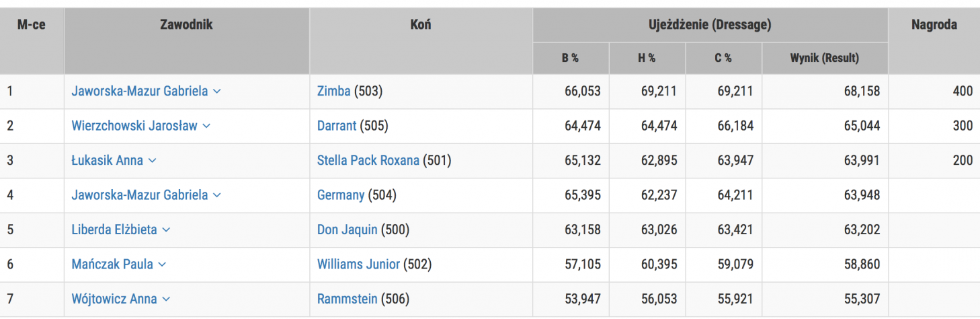Image resolution: width=980 pixels, height=319 pixels.
Task: Open horse link Germany
Action: (340, 195)
